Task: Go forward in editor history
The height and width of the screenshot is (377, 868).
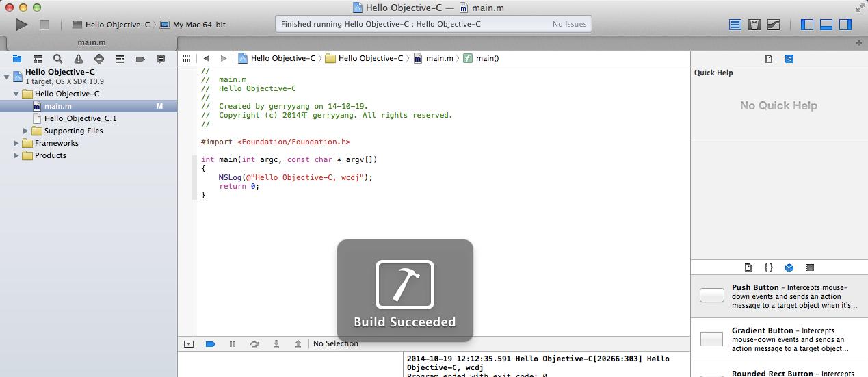Action: coord(224,58)
